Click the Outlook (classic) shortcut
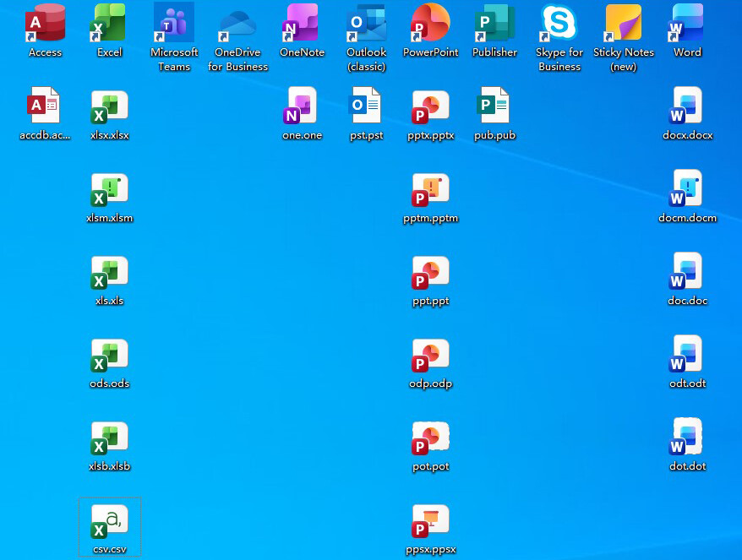 click(x=367, y=24)
